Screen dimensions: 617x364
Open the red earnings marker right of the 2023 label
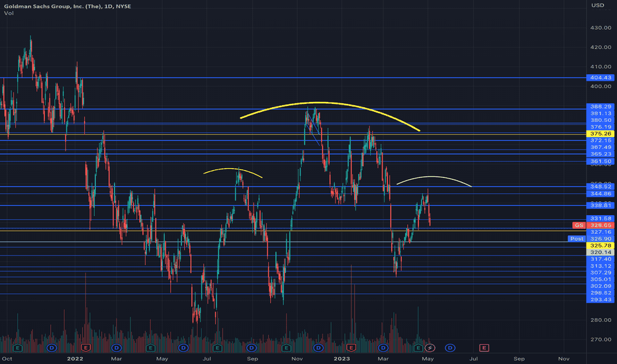(x=351, y=348)
